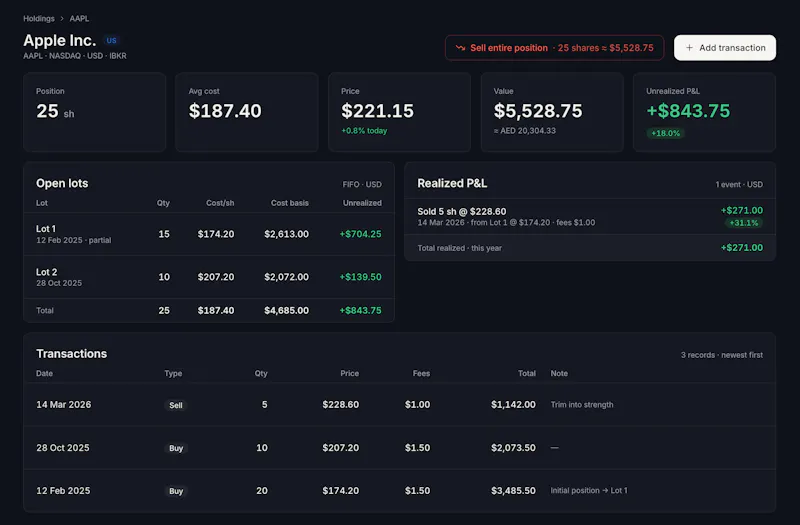800x525 pixels.
Task: Click the Avg cost value $187.40
Action: pos(225,111)
